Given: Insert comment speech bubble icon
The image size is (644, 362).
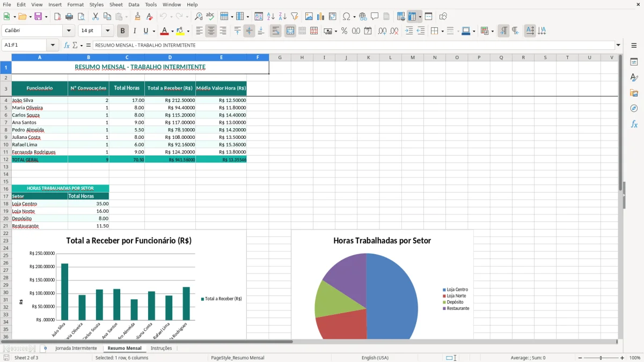Looking at the screenshot, I should coord(375,17).
